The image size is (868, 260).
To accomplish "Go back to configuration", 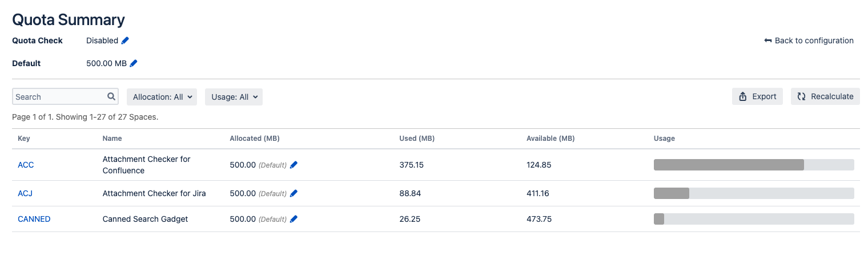I will tap(809, 40).
